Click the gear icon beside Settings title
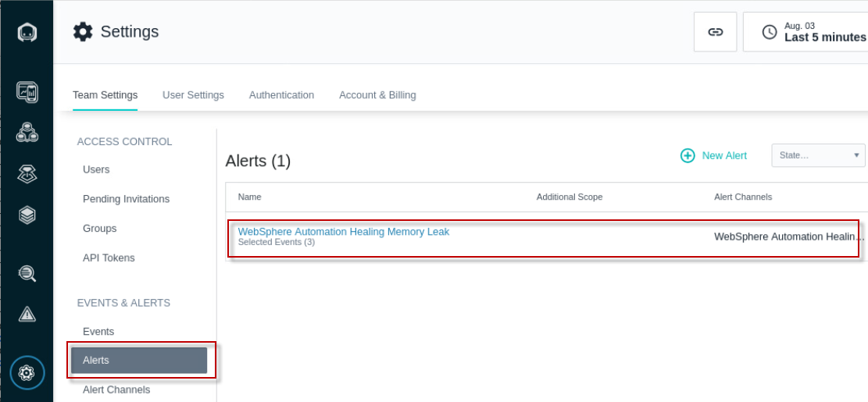Image resolution: width=868 pixels, height=402 pixels. pos(83,31)
